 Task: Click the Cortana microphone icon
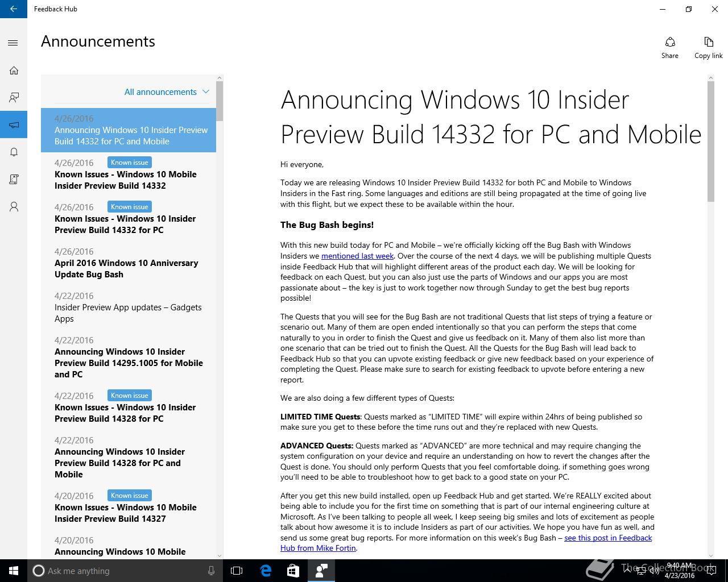(211, 571)
